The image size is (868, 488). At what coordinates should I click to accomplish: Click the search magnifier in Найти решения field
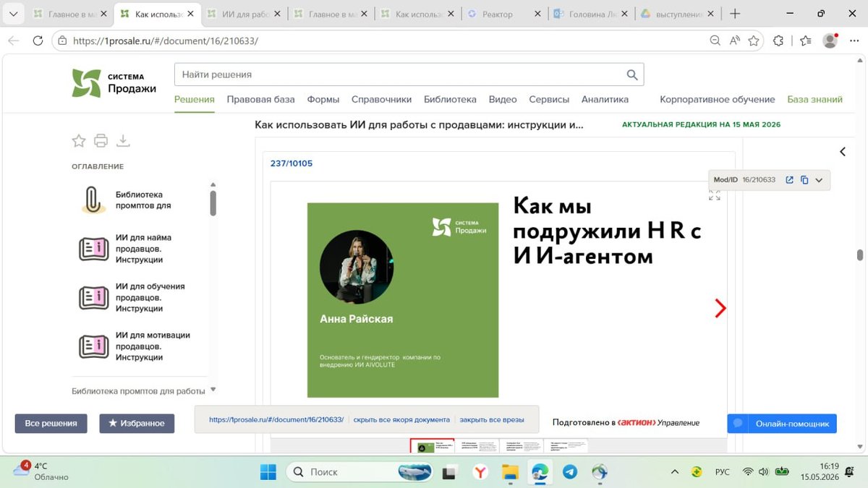tap(632, 74)
